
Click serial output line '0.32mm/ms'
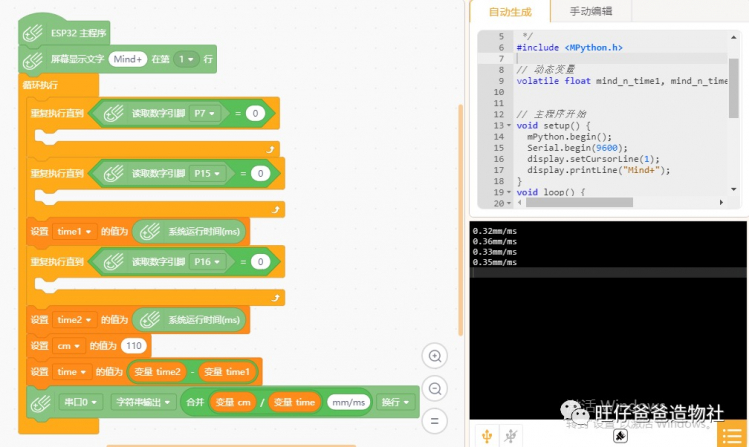(494, 231)
